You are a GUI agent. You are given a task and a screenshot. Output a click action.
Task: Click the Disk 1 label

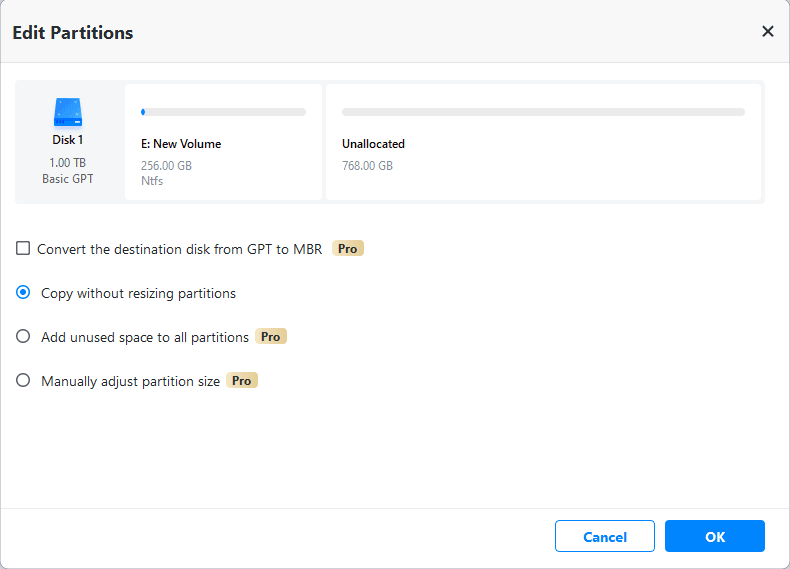[67, 140]
